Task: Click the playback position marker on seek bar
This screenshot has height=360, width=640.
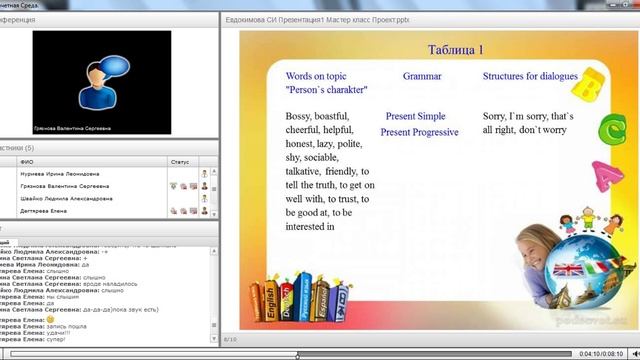Action: point(298,355)
